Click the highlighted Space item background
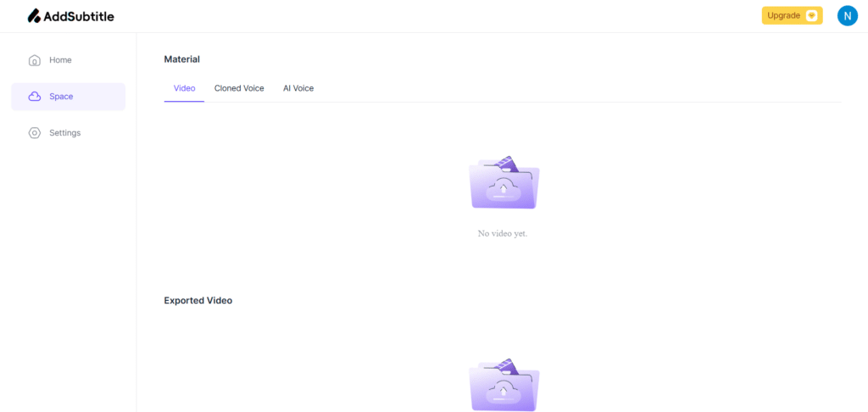Viewport: 868px width, 412px height. [x=102, y=97]
